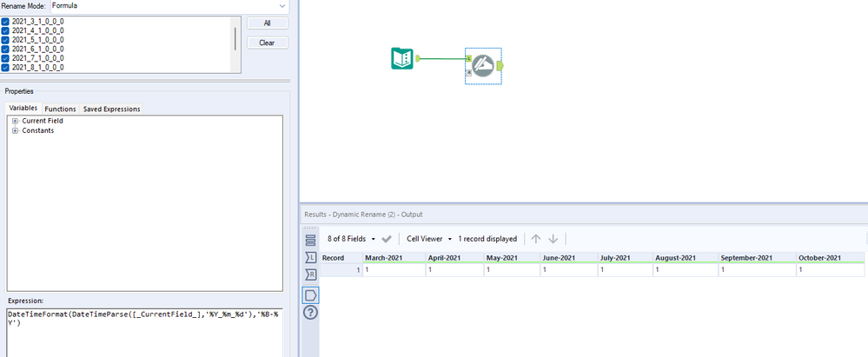View the output anchor results
Viewport: 868px width, 357px height.
(x=310, y=295)
